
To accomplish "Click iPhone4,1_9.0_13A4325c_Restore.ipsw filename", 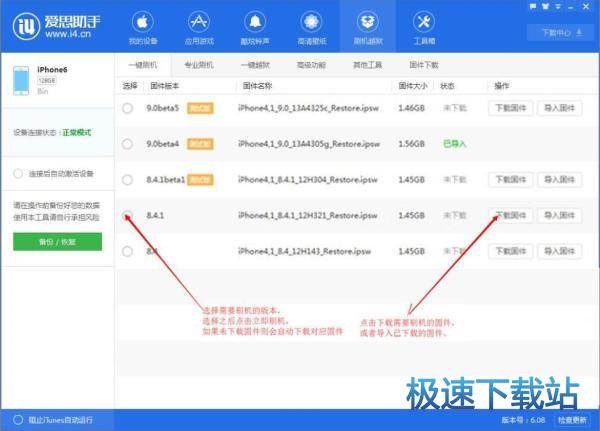I will pyautogui.click(x=308, y=108).
